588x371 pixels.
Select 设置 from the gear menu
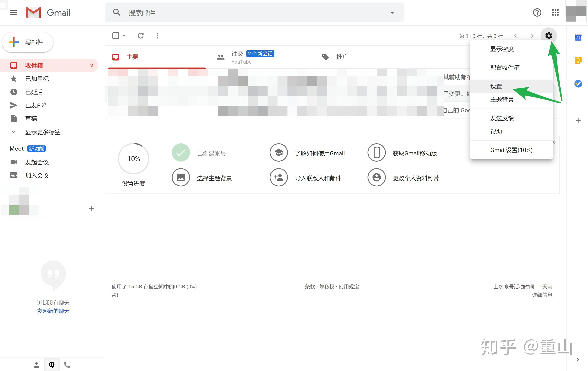coord(496,86)
